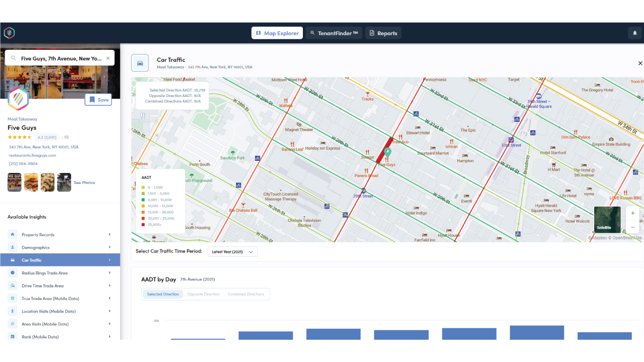Select the Selected Direction option
644x362 pixels.
tap(163, 294)
